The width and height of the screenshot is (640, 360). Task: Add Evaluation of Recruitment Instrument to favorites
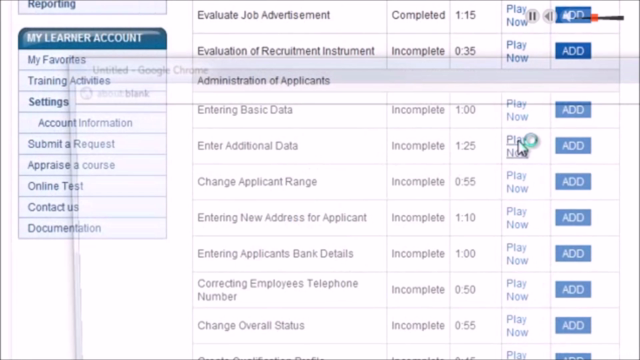pyautogui.click(x=573, y=51)
